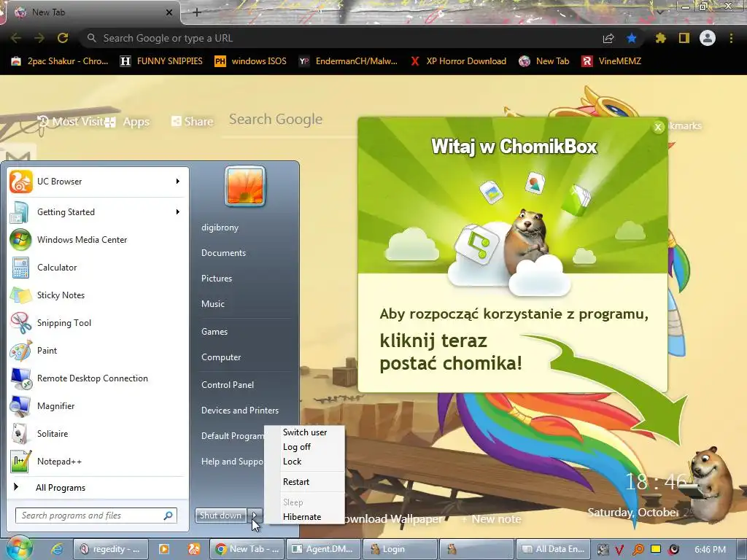Screen dimensions: 747x560
Task: Switch to regedity taskbar window
Action: point(110,549)
